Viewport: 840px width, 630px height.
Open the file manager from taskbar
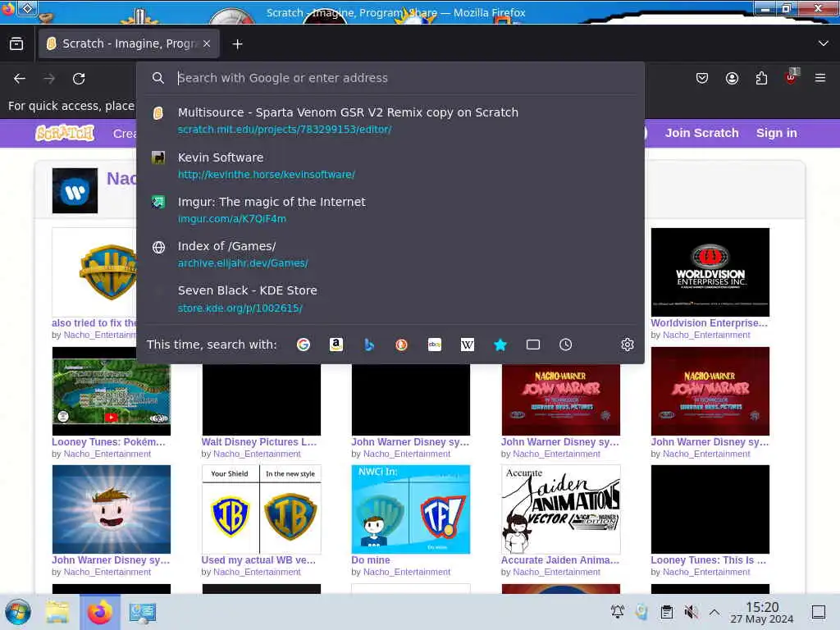click(57, 612)
